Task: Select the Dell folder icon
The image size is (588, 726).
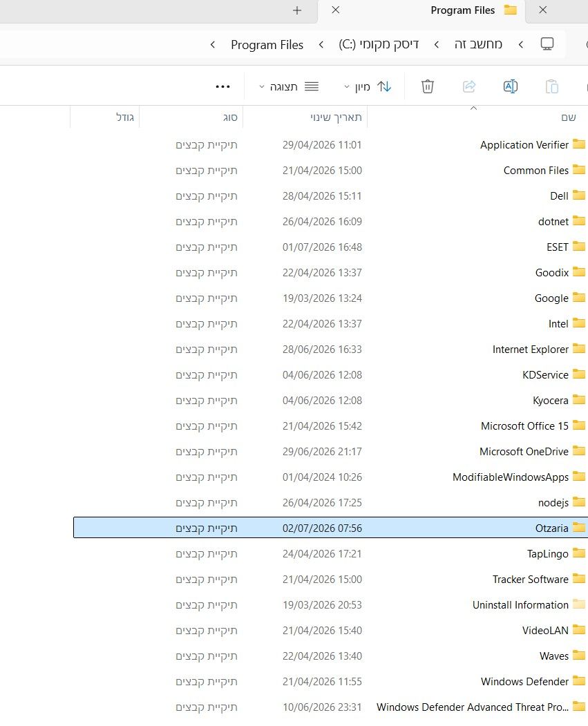Action: tap(579, 195)
